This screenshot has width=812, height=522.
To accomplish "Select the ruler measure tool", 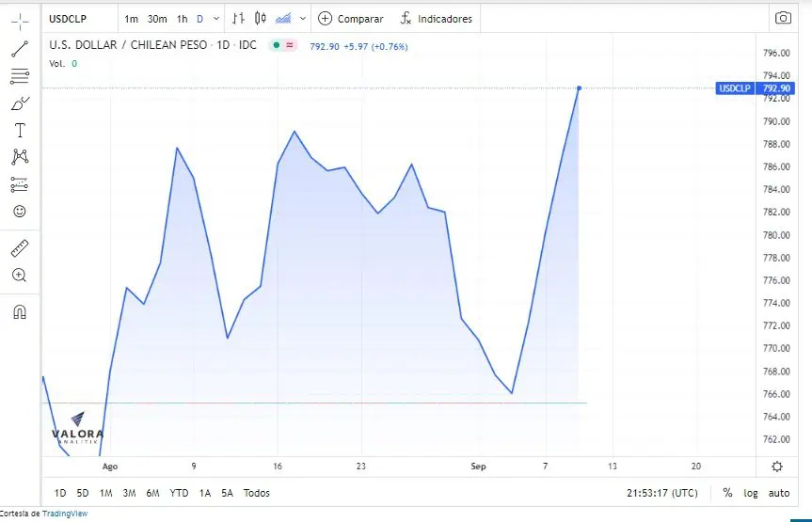I will (20, 248).
